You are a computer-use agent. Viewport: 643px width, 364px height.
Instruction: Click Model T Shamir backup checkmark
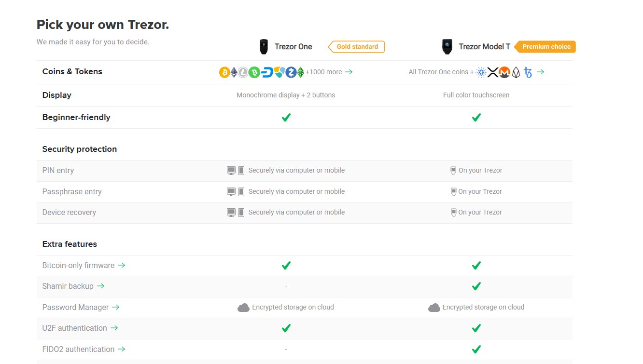476,286
